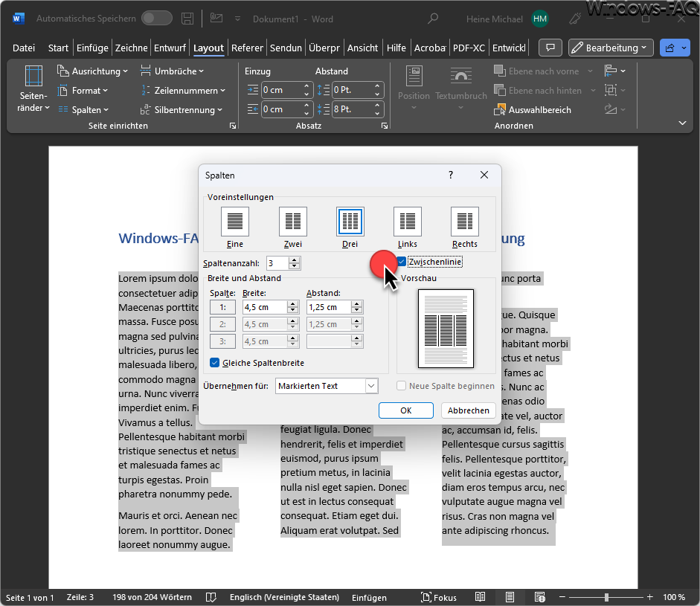The width and height of the screenshot is (700, 606).
Task: Switch to read mode view icon
Action: pyautogui.click(x=481, y=597)
